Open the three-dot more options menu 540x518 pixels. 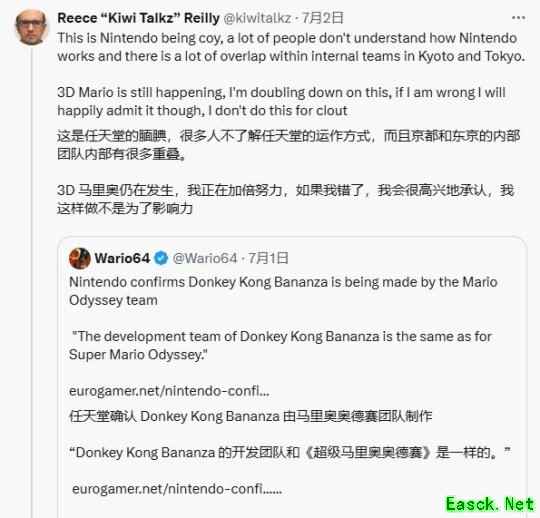pos(518,18)
